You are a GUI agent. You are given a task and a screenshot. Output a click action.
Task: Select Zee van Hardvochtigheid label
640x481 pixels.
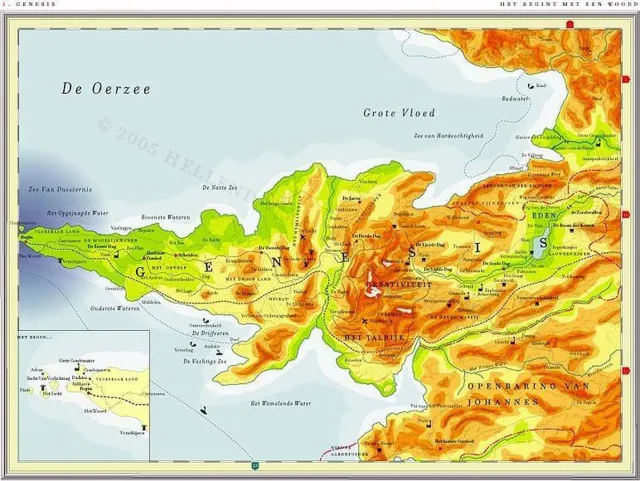click(x=449, y=136)
